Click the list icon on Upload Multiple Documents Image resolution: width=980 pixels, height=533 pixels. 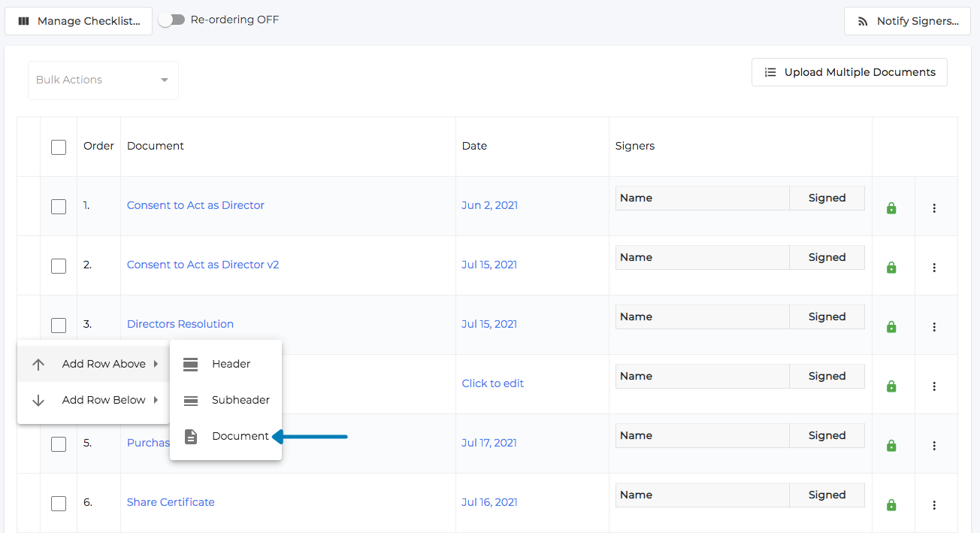(x=770, y=72)
